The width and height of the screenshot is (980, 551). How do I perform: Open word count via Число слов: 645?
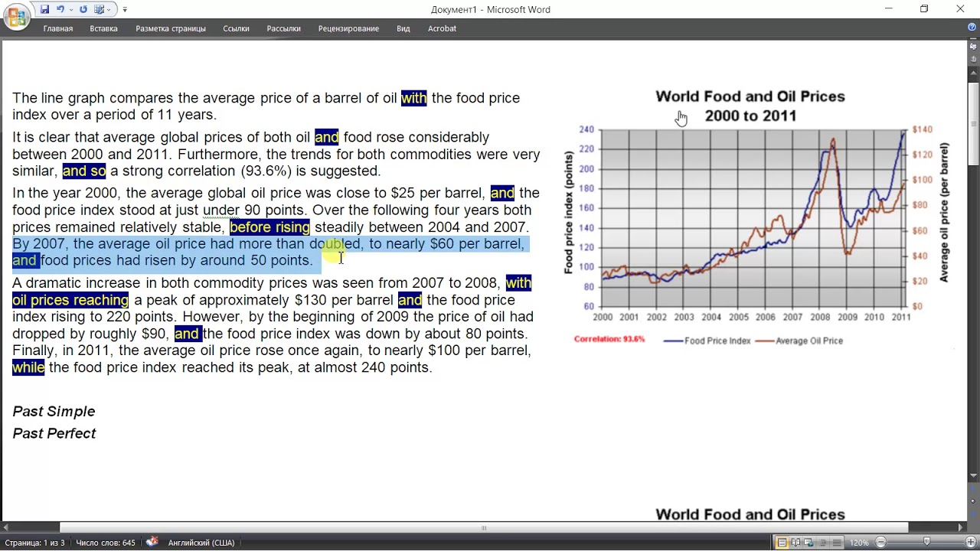pyautogui.click(x=106, y=543)
